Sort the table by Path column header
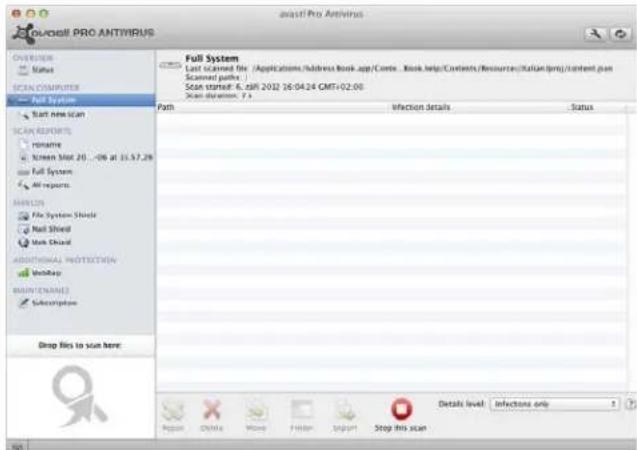The height and width of the screenshot is (450, 637). (x=166, y=107)
